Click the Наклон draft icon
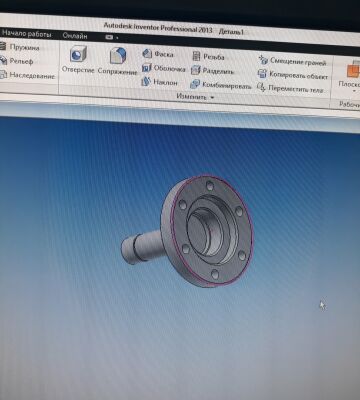 coord(146,82)
